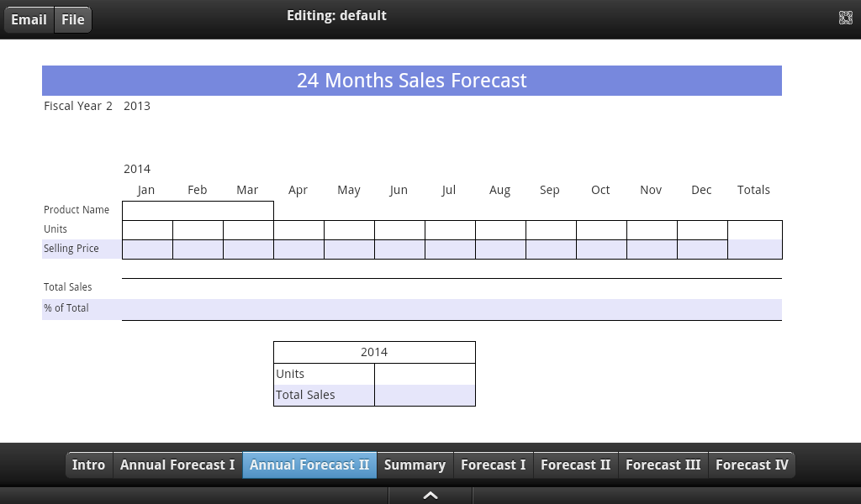Click the 2013 fiscal year value
The image size is (861, 504).
point(137,106)
